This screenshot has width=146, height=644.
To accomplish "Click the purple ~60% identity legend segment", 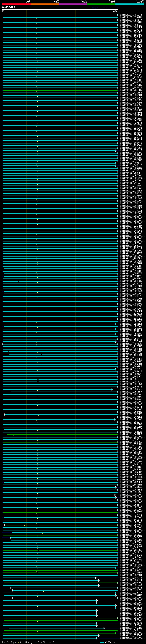I will (73, 4).
